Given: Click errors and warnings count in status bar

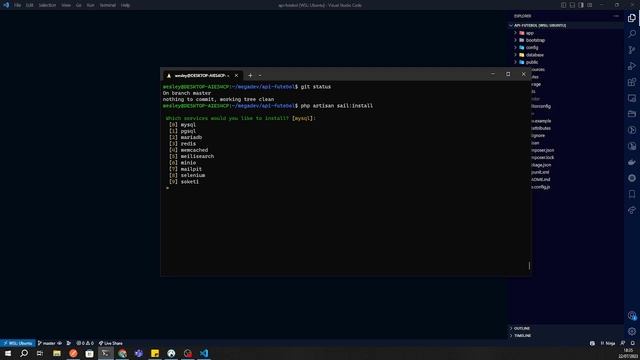Looking at the screenshot, I should [x=85, y=343].
